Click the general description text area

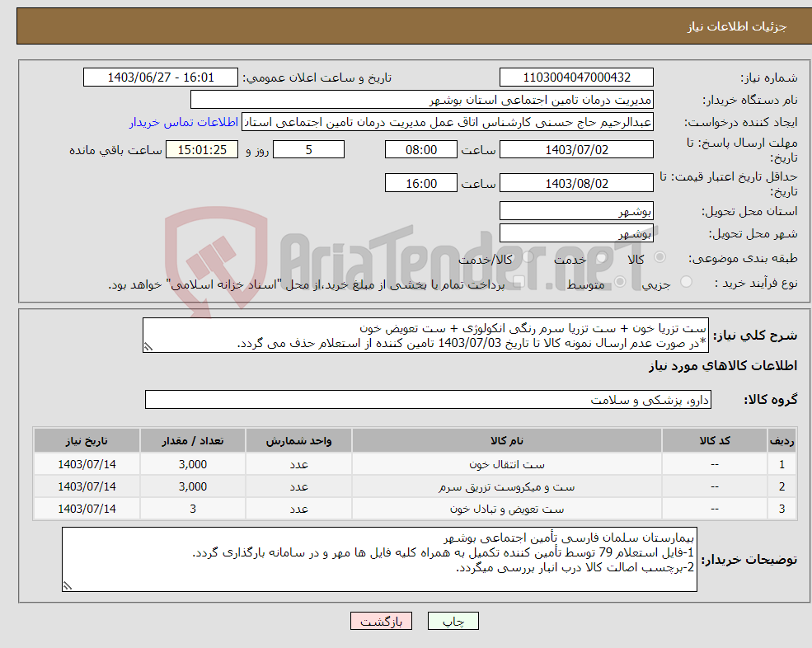(x=425, y=336)
